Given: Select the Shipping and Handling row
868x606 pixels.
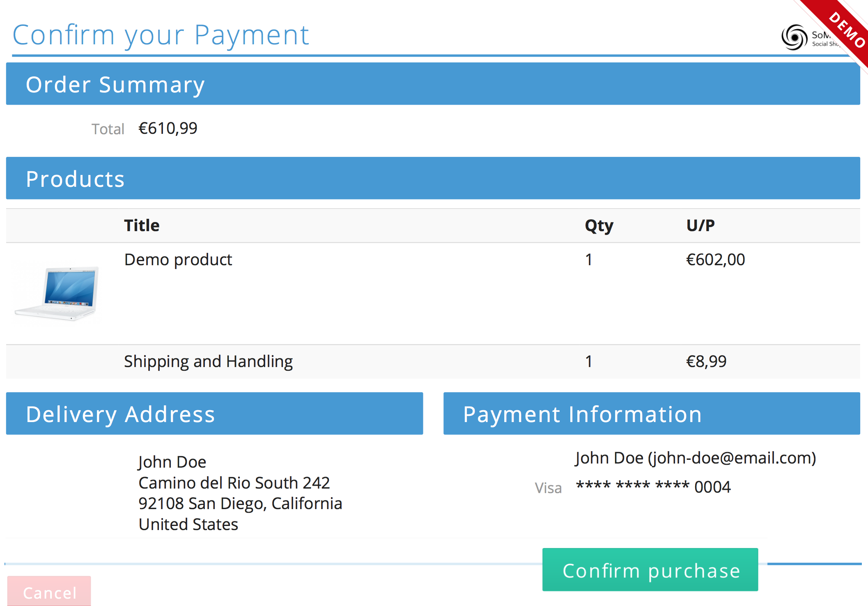Looking at the screenshot, I should 433,361.
